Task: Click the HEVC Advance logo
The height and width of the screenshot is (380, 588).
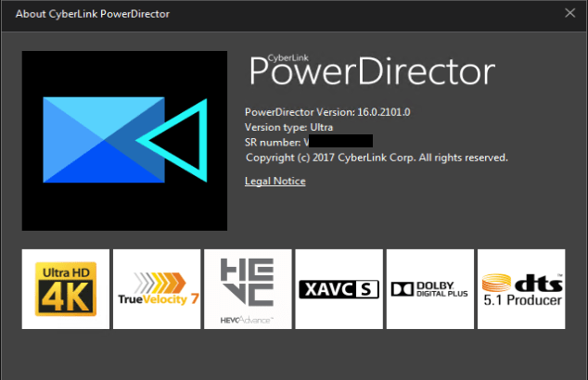Action: 248,289
